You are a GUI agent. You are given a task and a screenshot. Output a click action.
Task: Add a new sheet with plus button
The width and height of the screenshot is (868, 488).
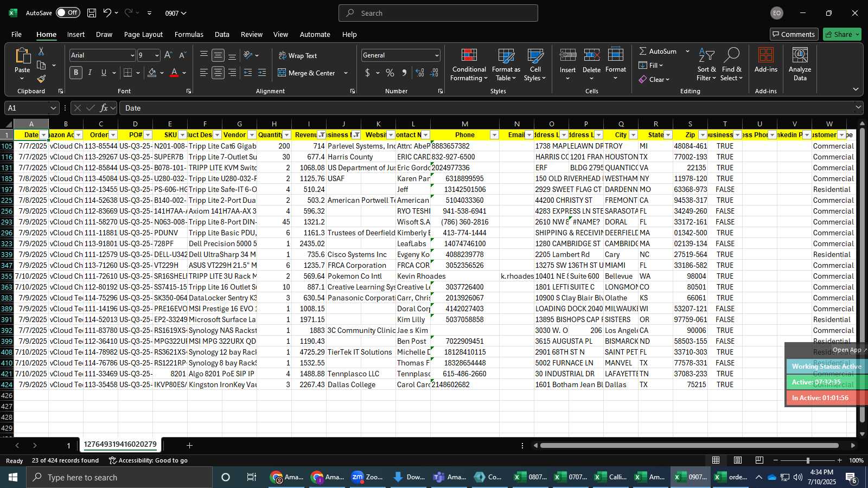(x=189, y=445)
